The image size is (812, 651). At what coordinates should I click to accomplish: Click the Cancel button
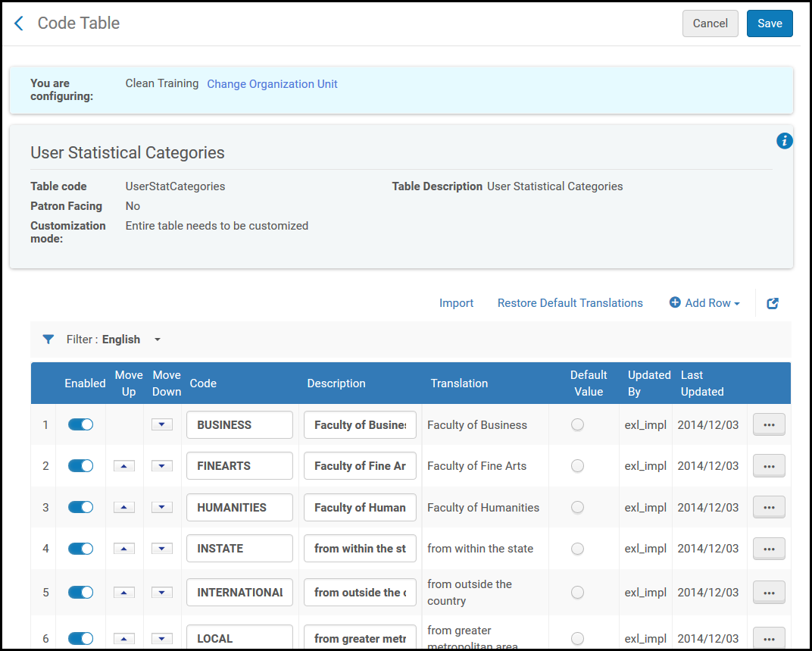coord(710,23)
